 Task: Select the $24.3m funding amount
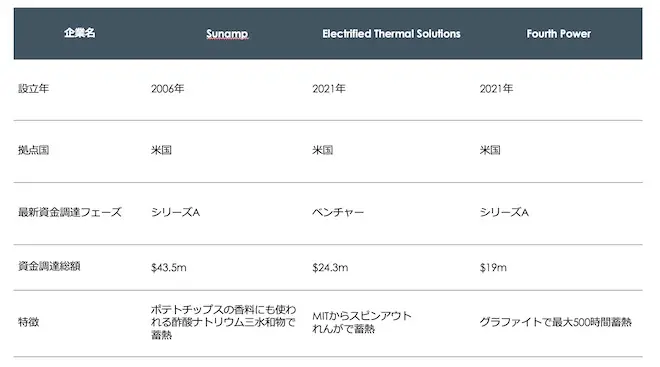tap(330, 267)
